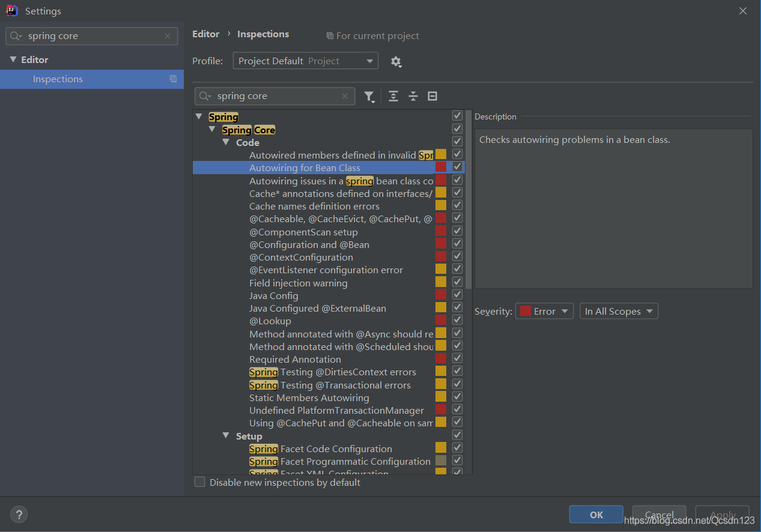This screenshot has height=532, width=761.
Task: Select Inspections in the left sidebar
Action: pos(58,79)
